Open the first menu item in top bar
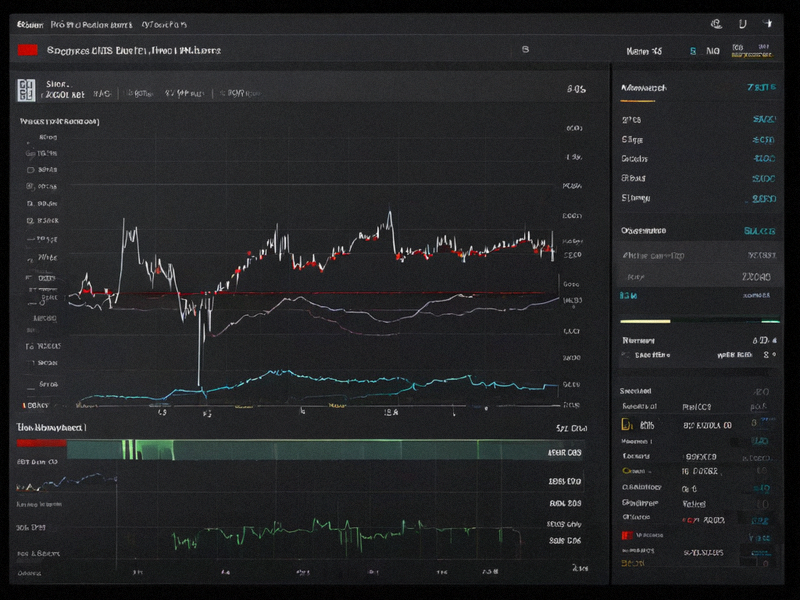This screenshot has height=600, width=800. (x=30, y=24)
